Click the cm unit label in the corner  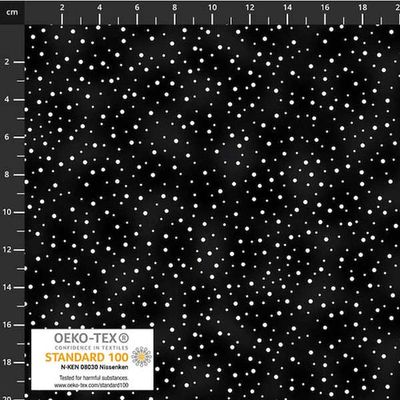click(x=12, y=12)
